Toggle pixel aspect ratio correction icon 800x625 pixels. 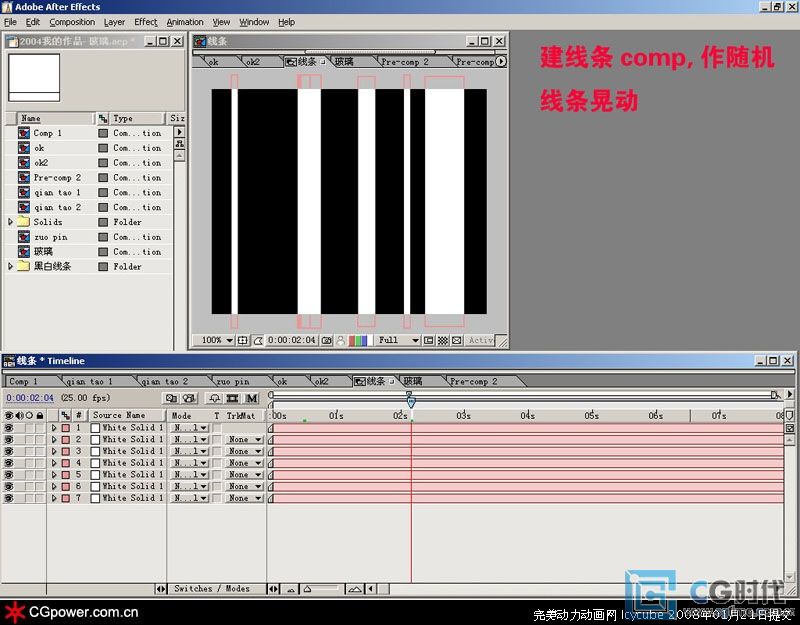coord(457,340)
